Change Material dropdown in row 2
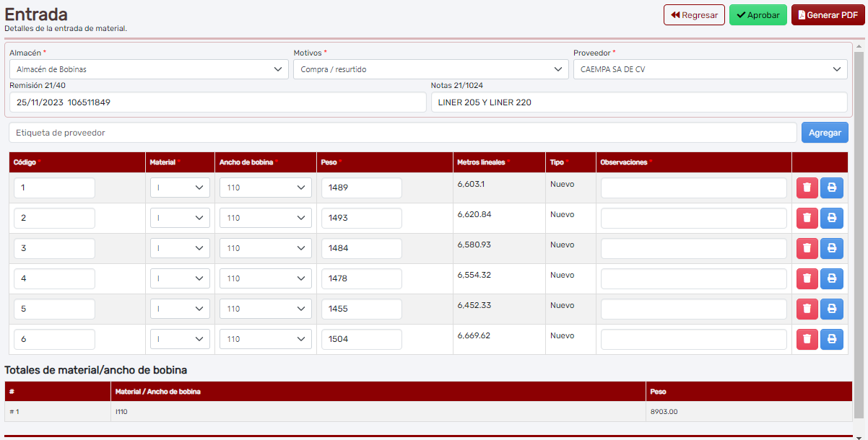The height and width of the screenshot is (440, 868). point(180,218)
